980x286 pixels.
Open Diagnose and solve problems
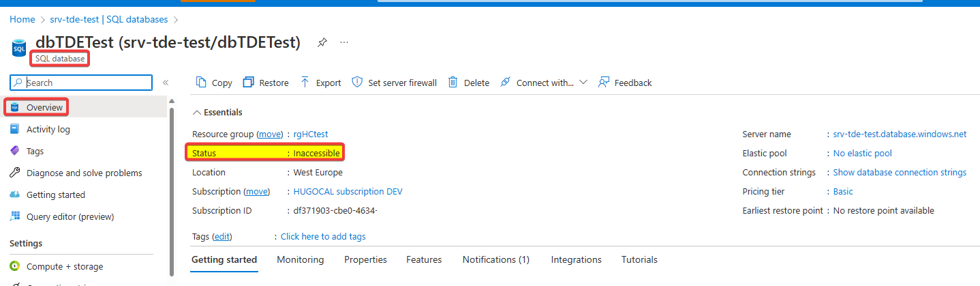(85, 173)
